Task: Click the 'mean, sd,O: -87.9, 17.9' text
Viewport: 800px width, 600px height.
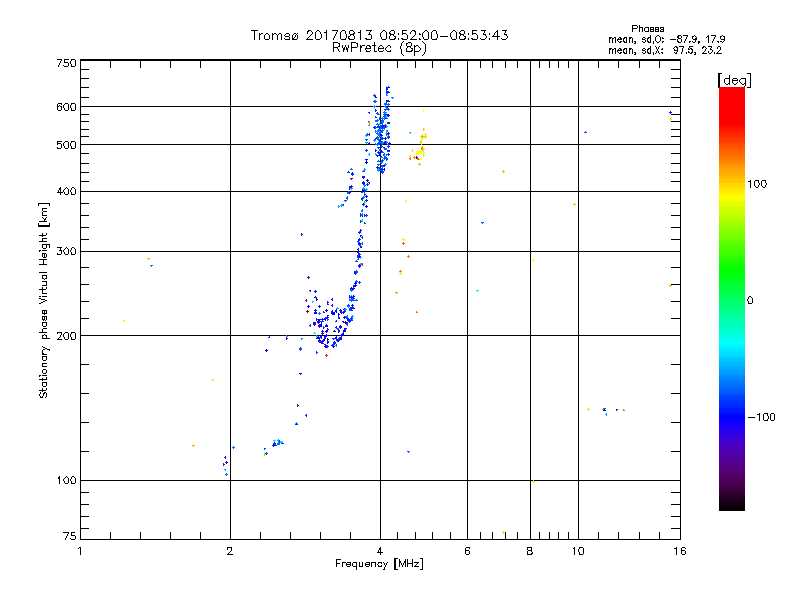Action: tap(666, 39)
